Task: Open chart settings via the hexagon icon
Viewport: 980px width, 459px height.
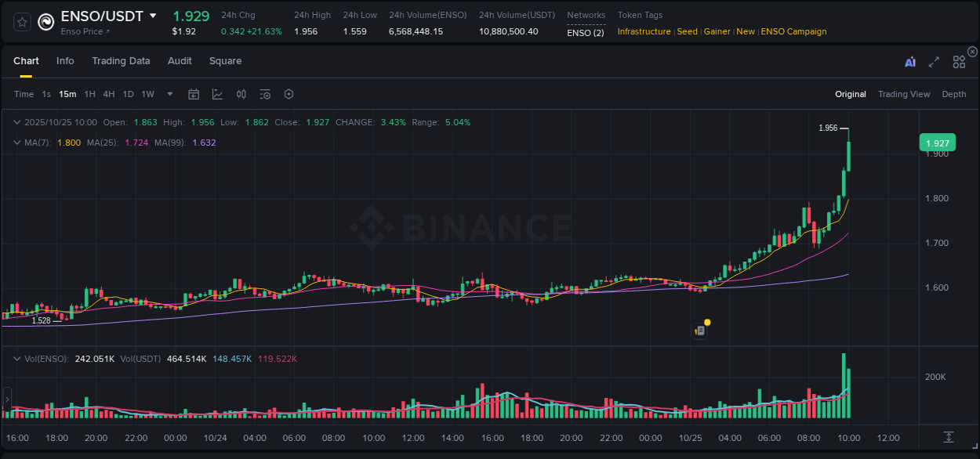Action: coord(289,93)
